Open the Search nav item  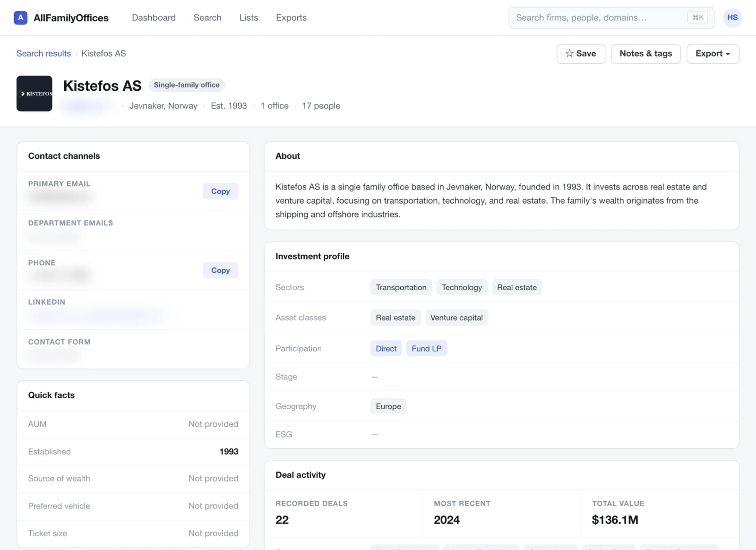[x=207, y=17]
